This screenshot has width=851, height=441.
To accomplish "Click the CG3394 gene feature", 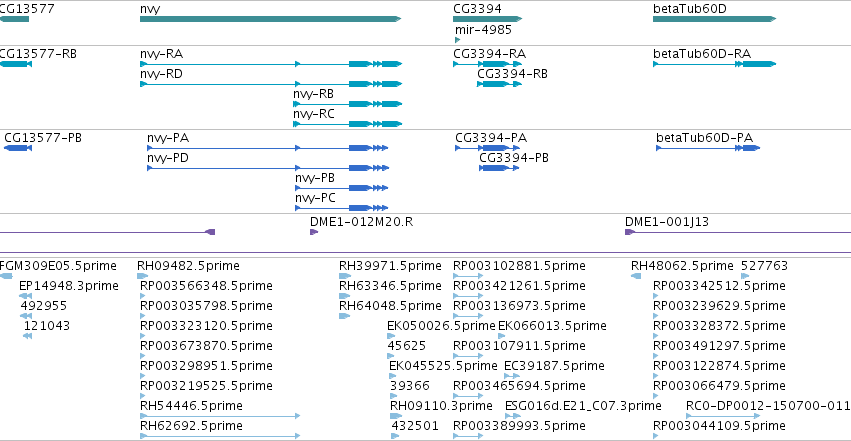I will [487, 19].
